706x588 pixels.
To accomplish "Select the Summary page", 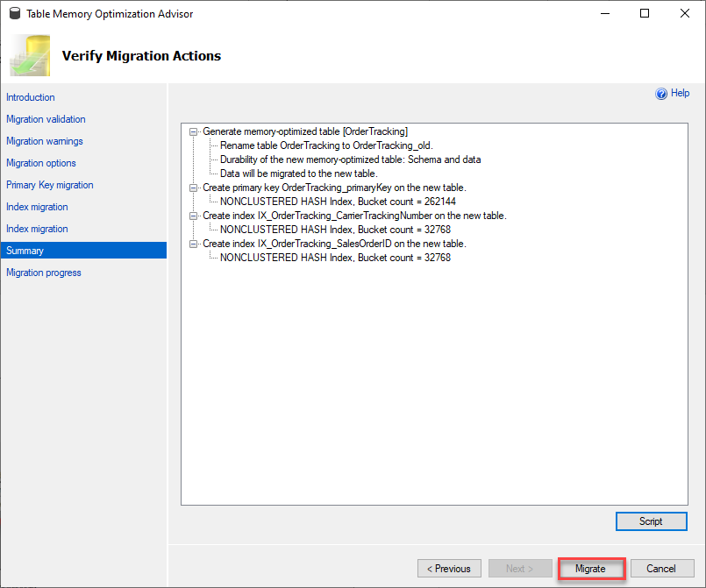I will [83, 251].
